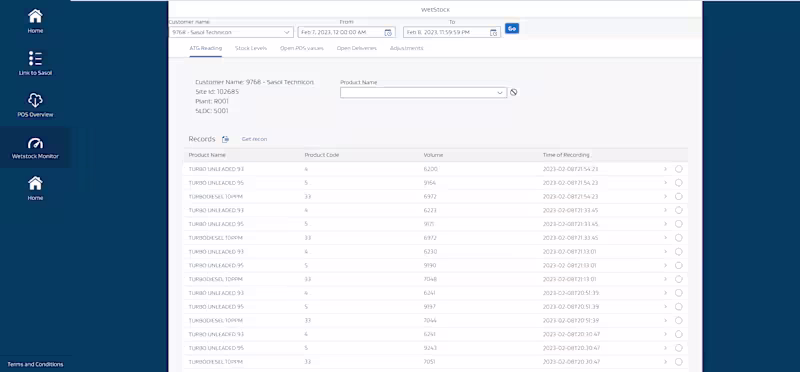Open Terms and Conditions link
800x372 pixels.
(35, 364)
